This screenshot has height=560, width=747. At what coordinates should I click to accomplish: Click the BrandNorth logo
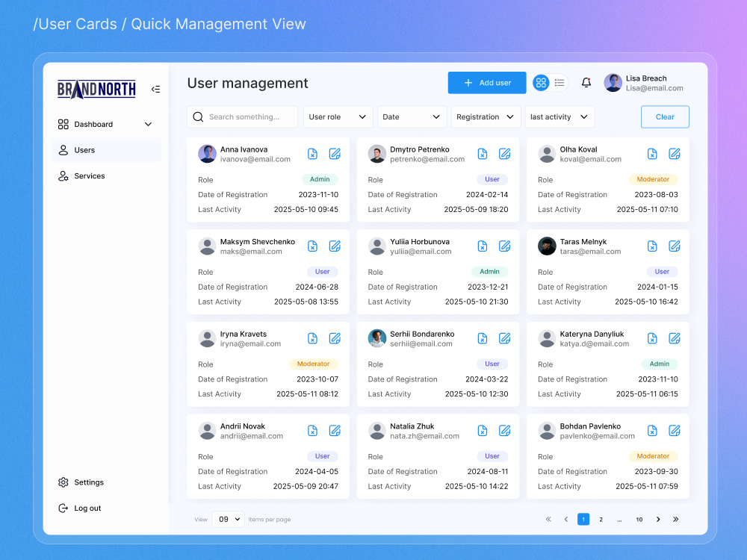(96, 89)
